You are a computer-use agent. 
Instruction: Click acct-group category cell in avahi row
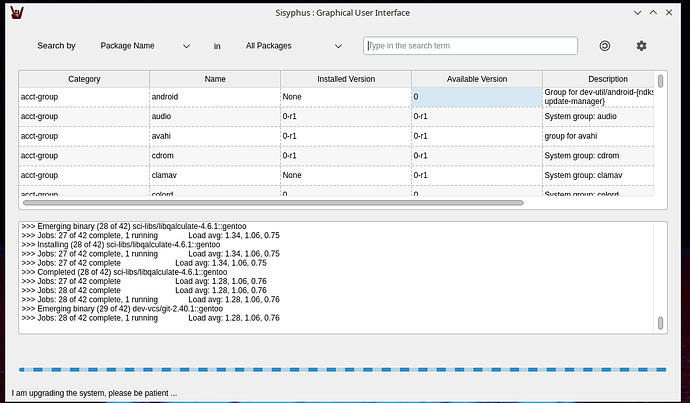tap(84, 136)
